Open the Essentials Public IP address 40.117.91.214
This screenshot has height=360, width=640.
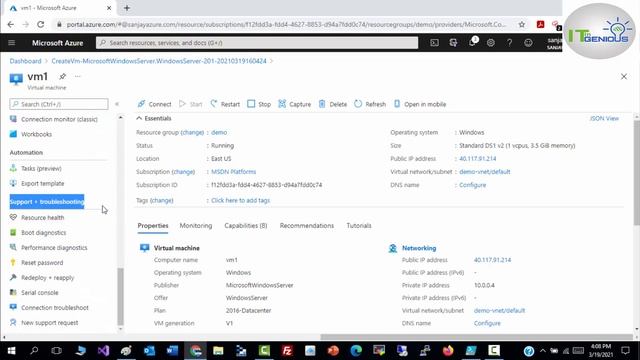(x=478, y=159)
